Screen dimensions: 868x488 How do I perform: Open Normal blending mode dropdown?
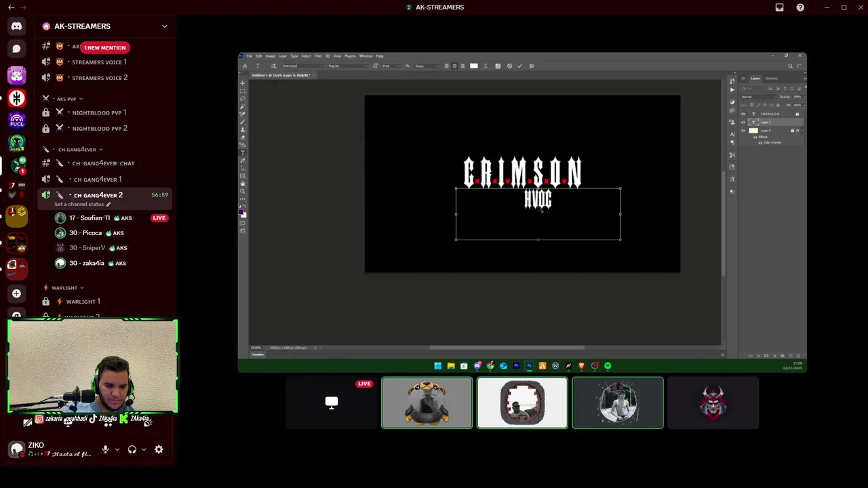point(759,97)
